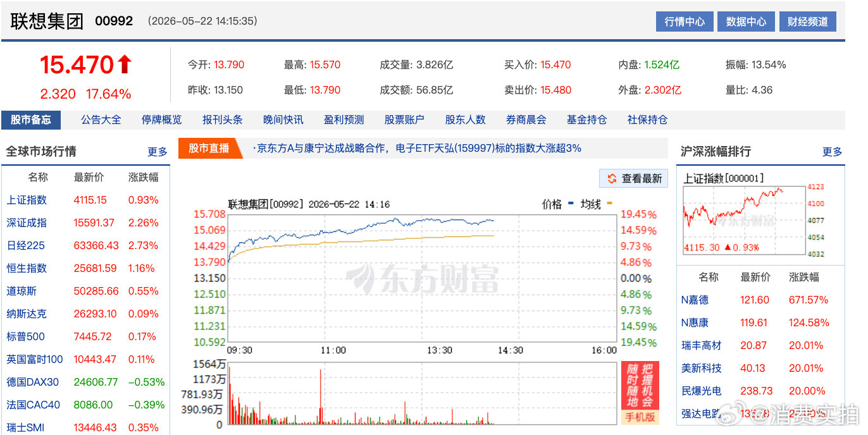Click the 振幅 value 13.54%
The height and width of the screenshot is (435, 868).
pyautogui.click(x=769, y=64)
